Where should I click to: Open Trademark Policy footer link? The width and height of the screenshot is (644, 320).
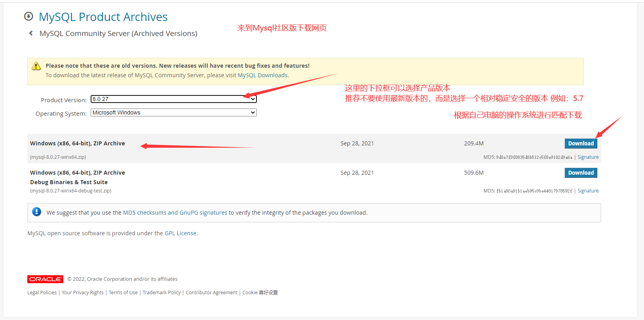[x=161, y=293]
